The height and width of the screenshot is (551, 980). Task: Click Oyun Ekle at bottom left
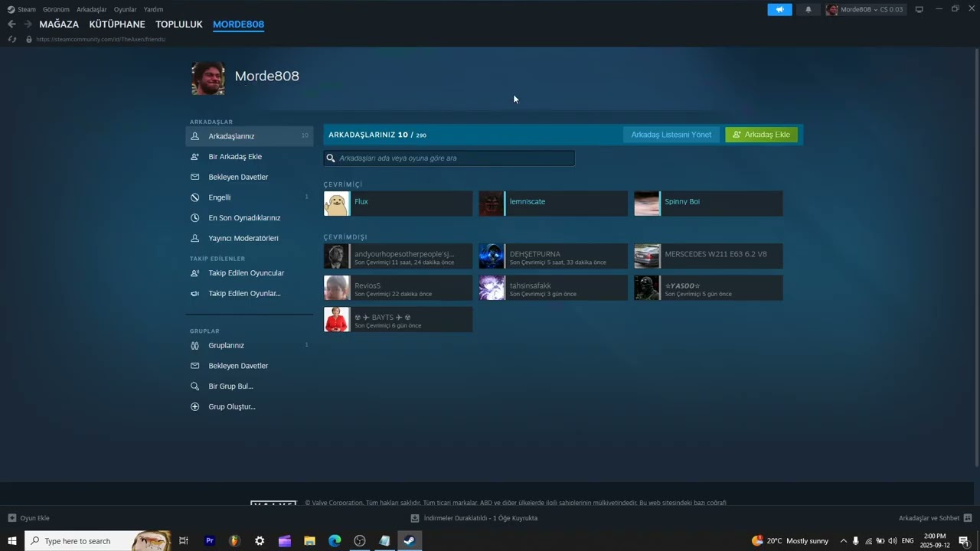[28, 518]
